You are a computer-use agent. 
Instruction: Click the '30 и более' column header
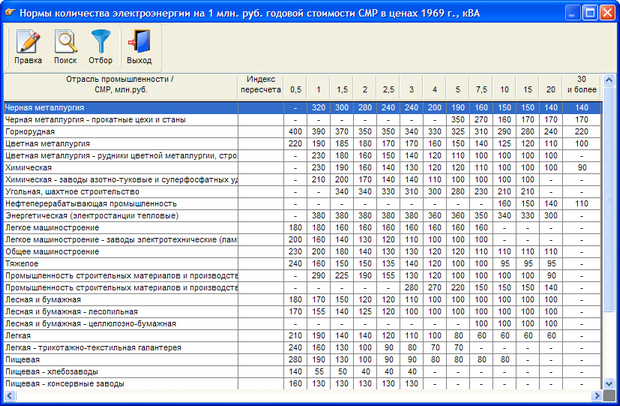coord(582,85)
